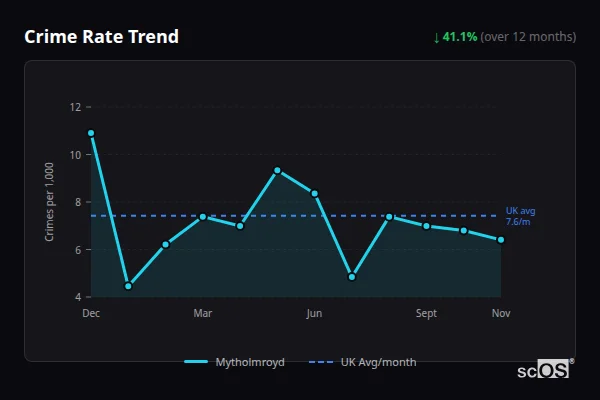
Task: Click the 'Crime Rate Trend' heading
Action: [x=101, y=37]
